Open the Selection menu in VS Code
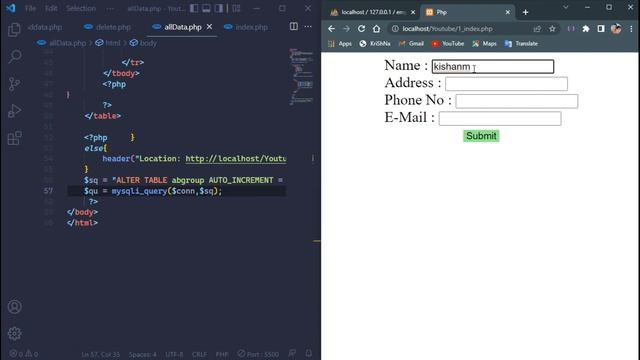The height and width of the screenshot is (360, 640). [81, 8]
